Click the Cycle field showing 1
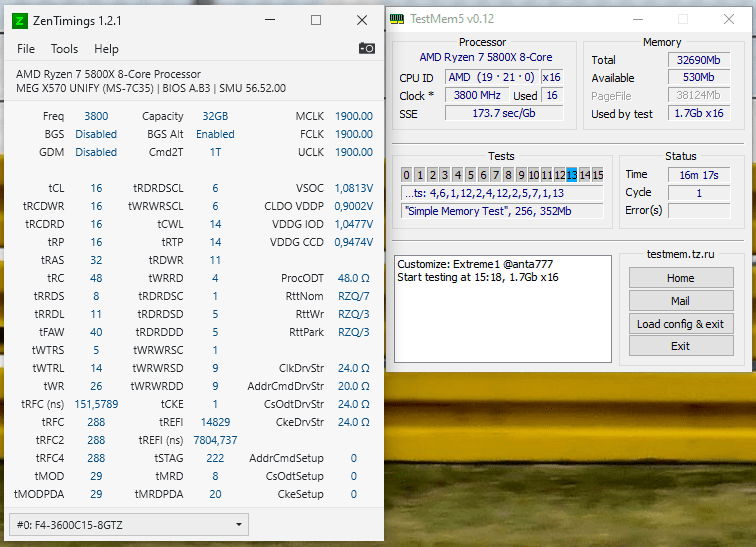Screen dimensions: 756x547 tap(699, 193)
